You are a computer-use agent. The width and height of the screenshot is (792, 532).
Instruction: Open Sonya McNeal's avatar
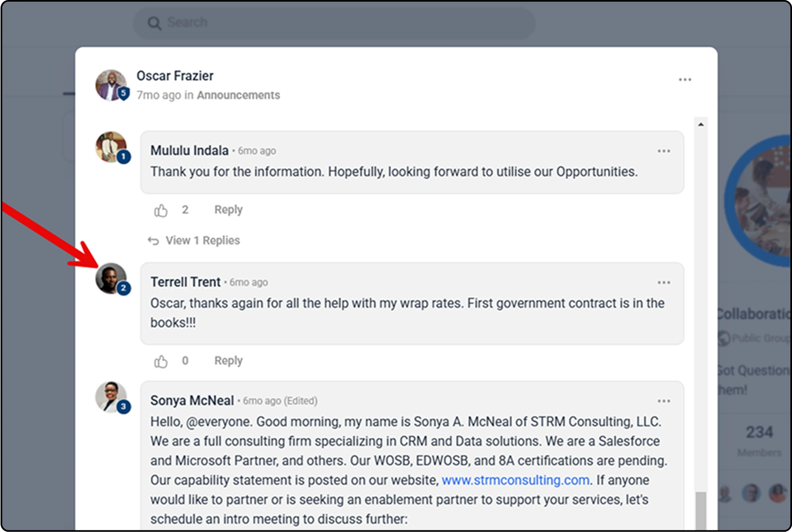[x=111, y=397]
